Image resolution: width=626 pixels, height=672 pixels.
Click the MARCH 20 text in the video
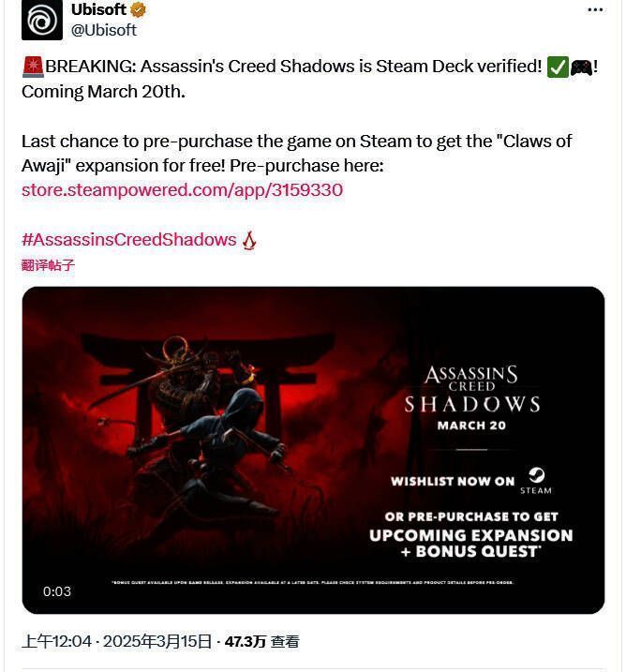pyautogui.click(x=471, y=426)
